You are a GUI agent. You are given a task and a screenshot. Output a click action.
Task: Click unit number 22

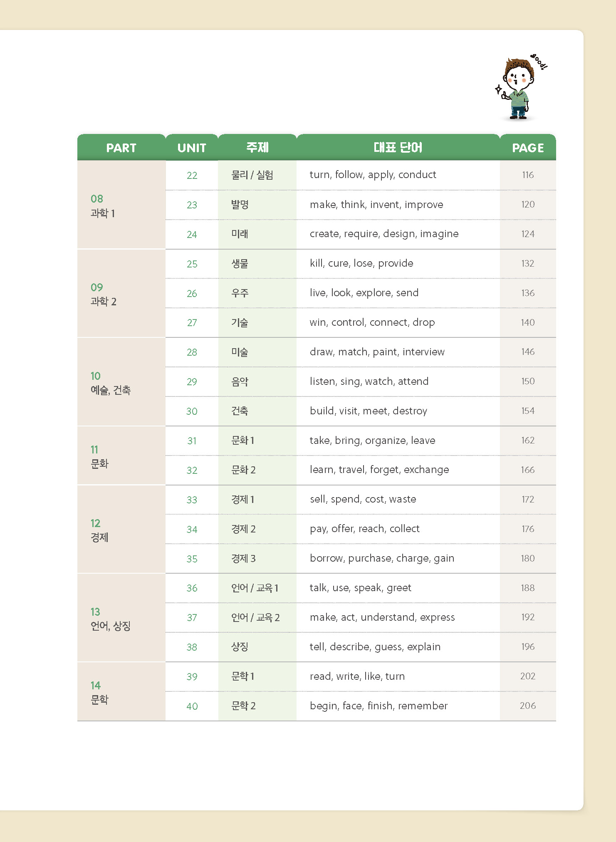point(192,175)
